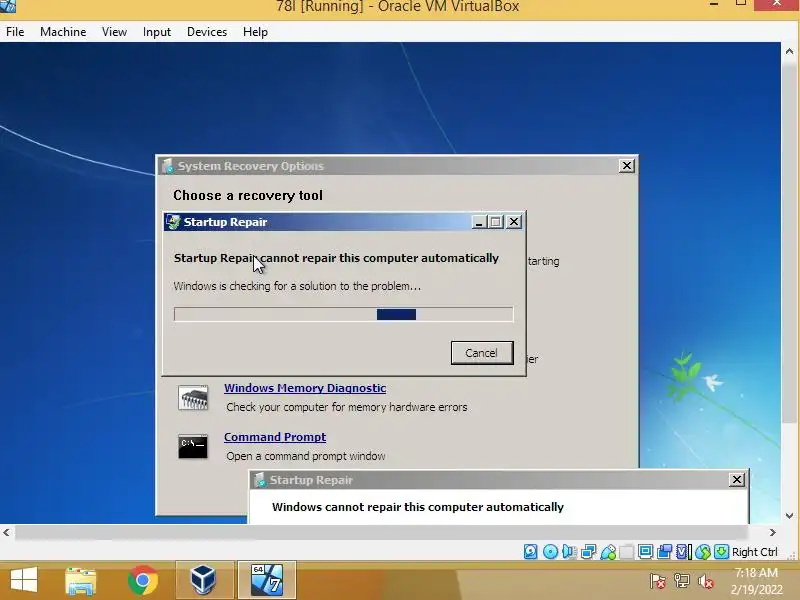Viewport: 800px width, 600px height.
Task: Close the lower Startup Repair window
Action: pos(737,480)
